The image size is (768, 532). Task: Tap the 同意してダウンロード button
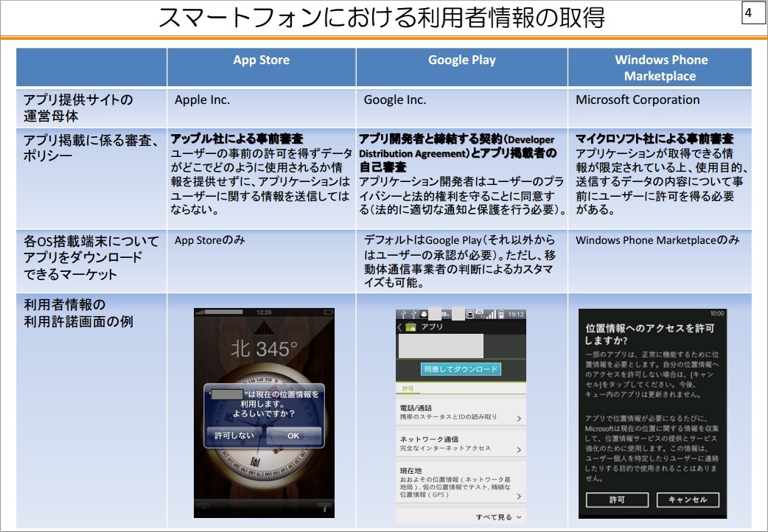[461, 369]
